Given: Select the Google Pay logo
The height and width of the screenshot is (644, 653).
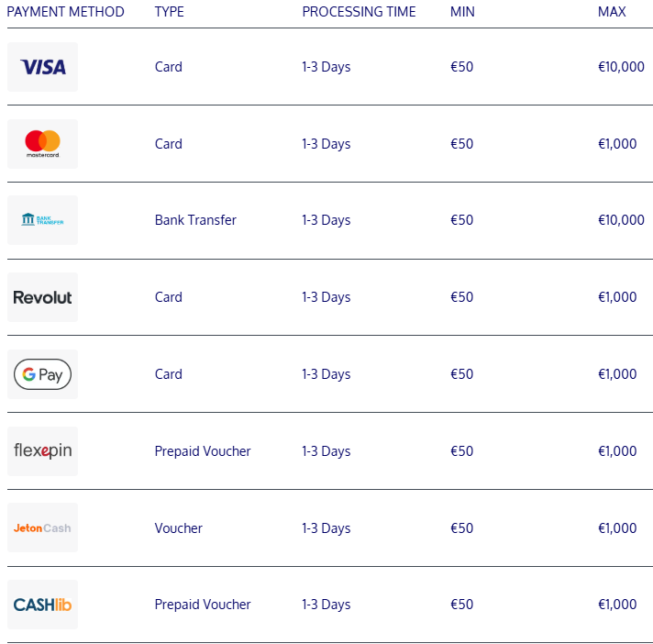Looking at the screenshot, I should point(42,374).
